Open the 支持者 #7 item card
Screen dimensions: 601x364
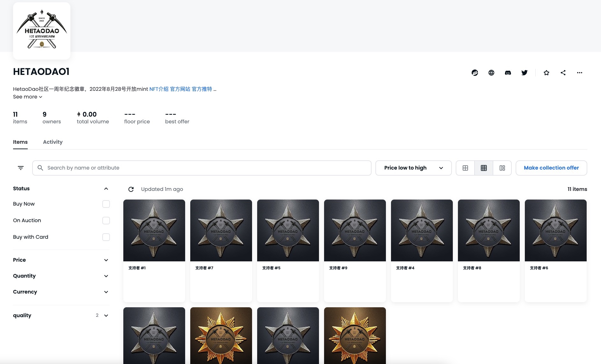point(221,251)
